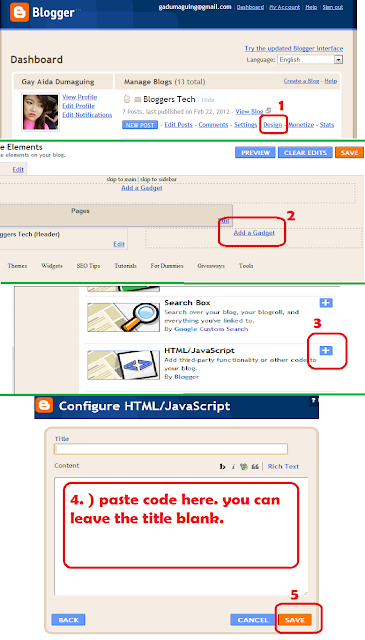Click the Blogger author link under HTML/JavaScript

(186, 376)
